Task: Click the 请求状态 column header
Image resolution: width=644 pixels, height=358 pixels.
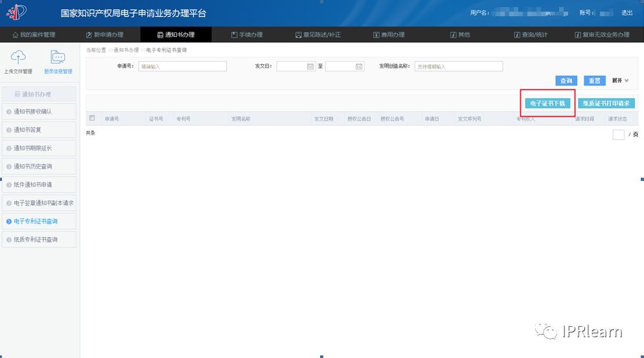Action: [617, 119]
